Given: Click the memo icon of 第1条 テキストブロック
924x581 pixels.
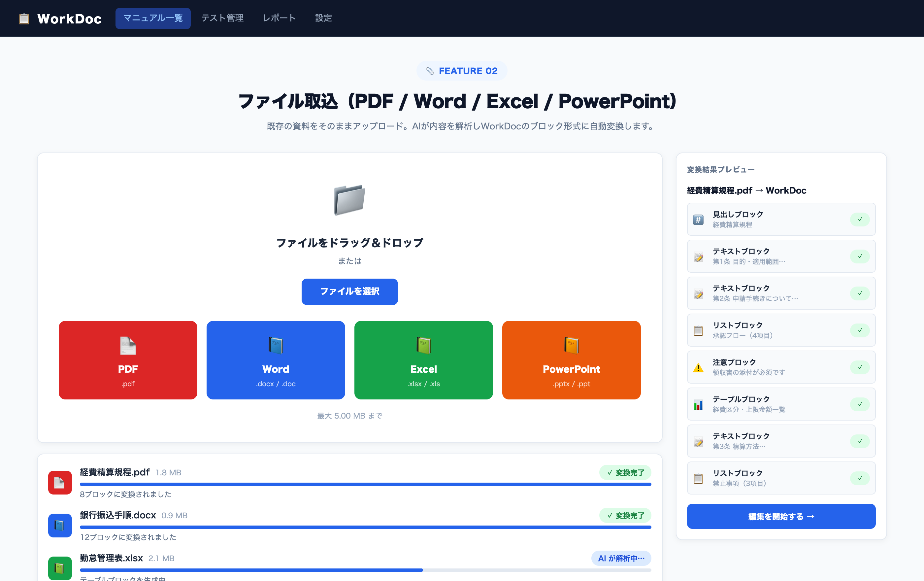Looking at the screenshot, I should click(x=698, y=257).
